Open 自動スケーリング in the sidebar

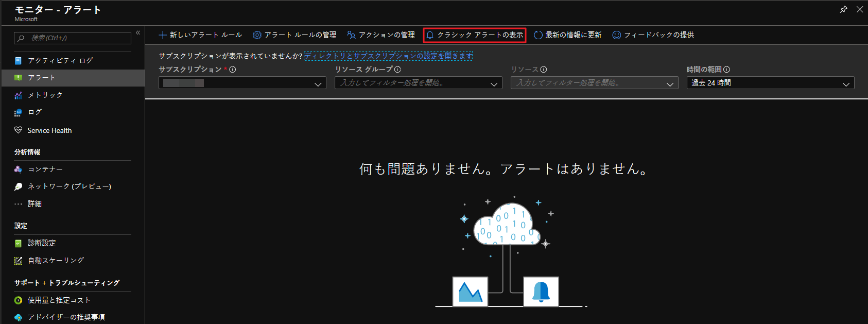56,261
